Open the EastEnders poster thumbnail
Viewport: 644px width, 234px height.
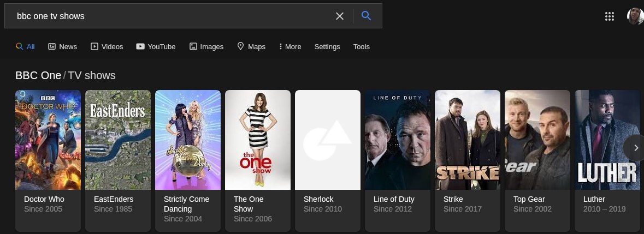click(x=118, y=140)
